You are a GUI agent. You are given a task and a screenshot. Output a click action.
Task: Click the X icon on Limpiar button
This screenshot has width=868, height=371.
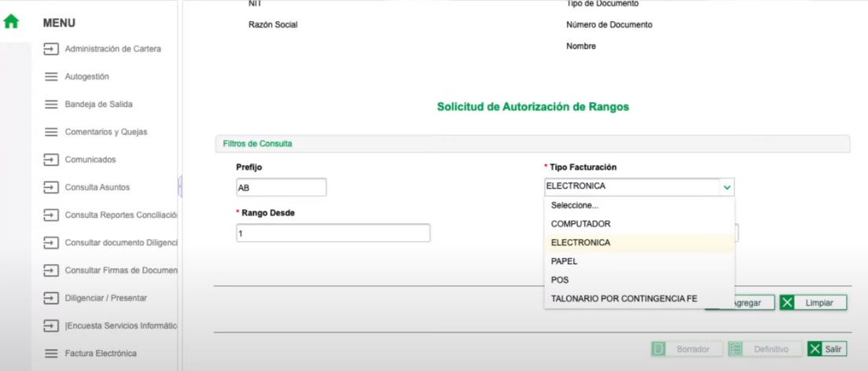point(788,303)
